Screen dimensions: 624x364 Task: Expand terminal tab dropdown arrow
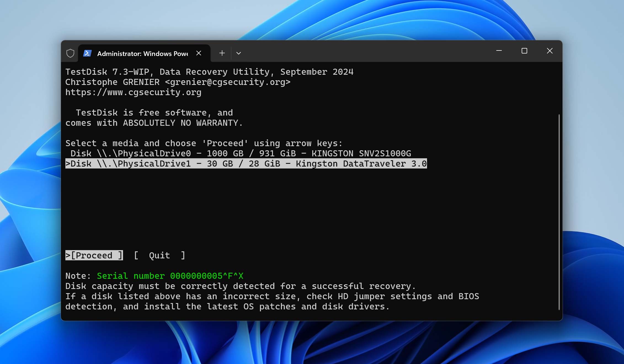pyautogui.click(x=238, y=52)
